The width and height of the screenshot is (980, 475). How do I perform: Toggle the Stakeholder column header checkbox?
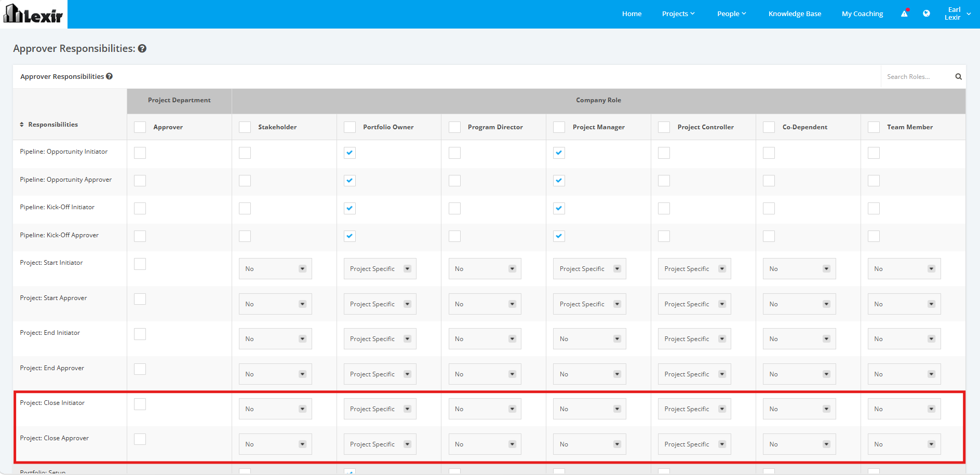(245, 127)
